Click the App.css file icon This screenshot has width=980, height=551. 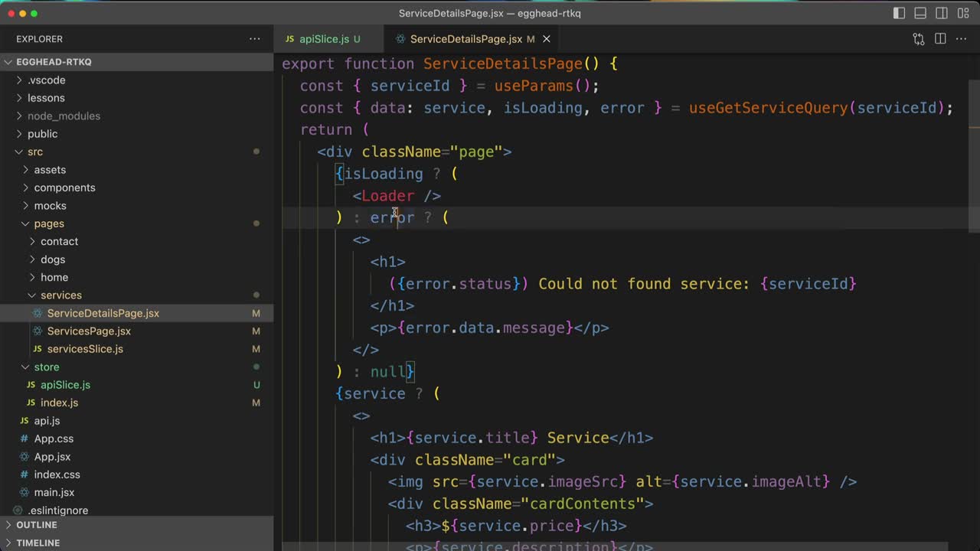tap(24, 439)
